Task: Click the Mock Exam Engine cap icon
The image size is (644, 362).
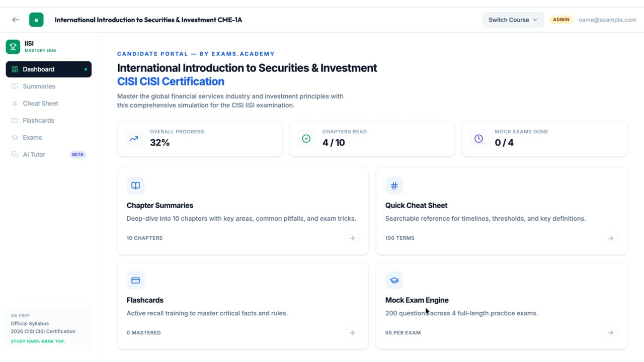Action: (394, 281)
